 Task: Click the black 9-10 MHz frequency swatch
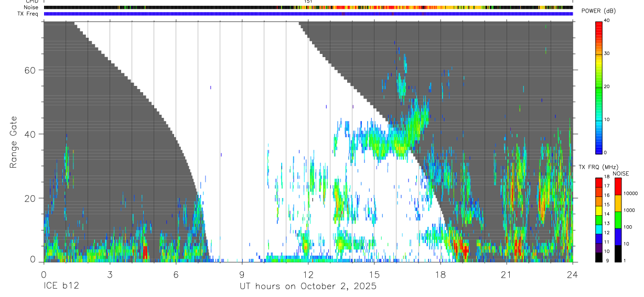[598, 257]
